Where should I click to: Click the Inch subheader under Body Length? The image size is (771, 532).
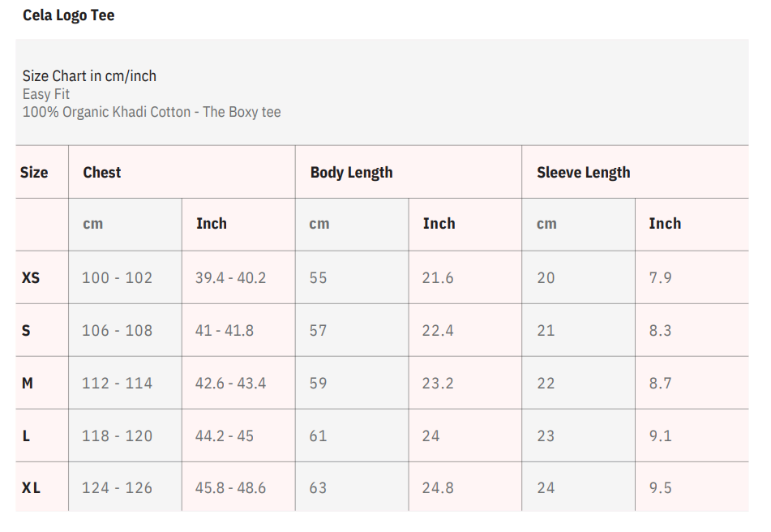pyautogui.click(x=439, y=224)
